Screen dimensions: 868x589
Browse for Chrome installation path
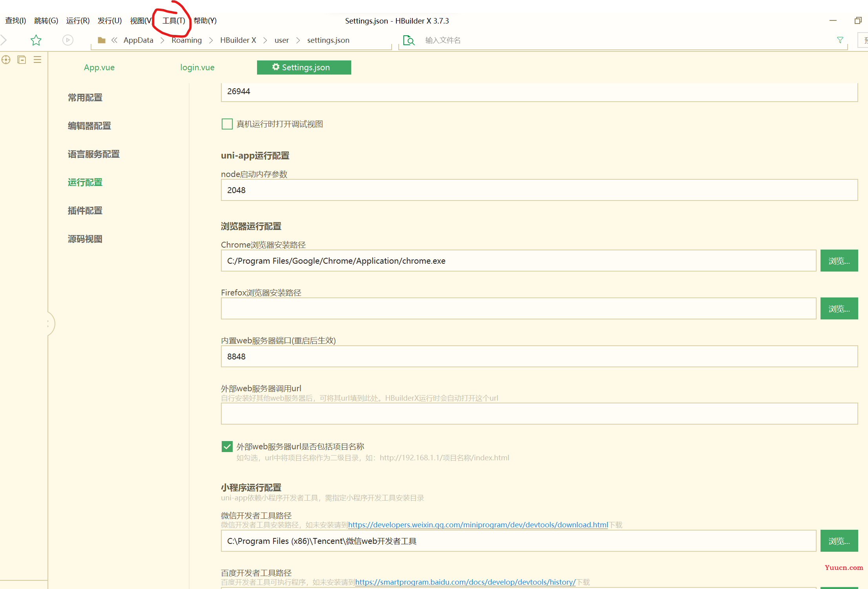click(839, 261)
